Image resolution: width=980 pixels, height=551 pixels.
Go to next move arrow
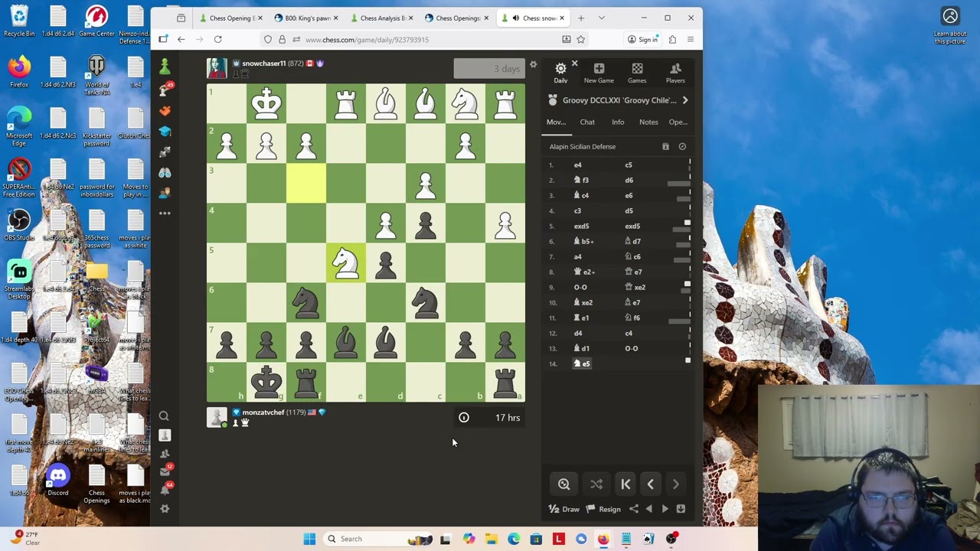point(676,484)
